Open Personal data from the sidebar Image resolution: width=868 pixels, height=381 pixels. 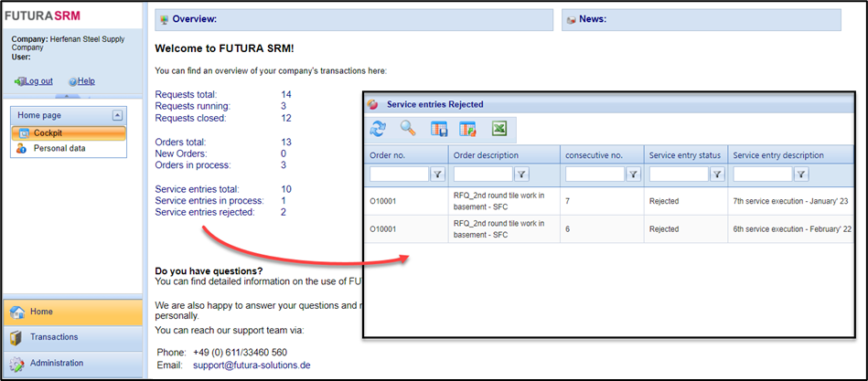pos(59,148)
